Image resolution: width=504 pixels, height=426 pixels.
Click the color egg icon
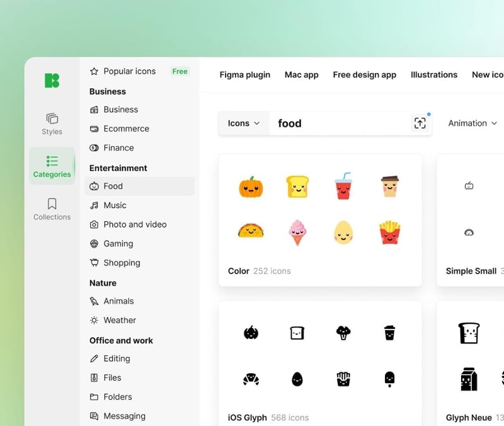tap(343, 233)
